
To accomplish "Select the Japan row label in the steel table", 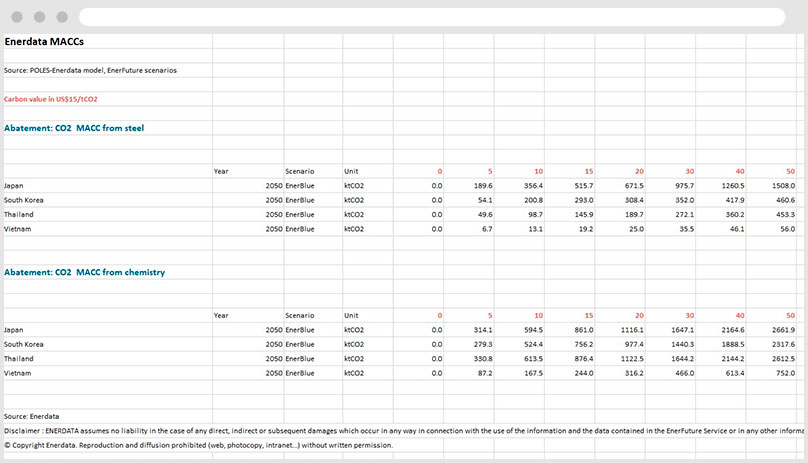I will click(14, 185).
